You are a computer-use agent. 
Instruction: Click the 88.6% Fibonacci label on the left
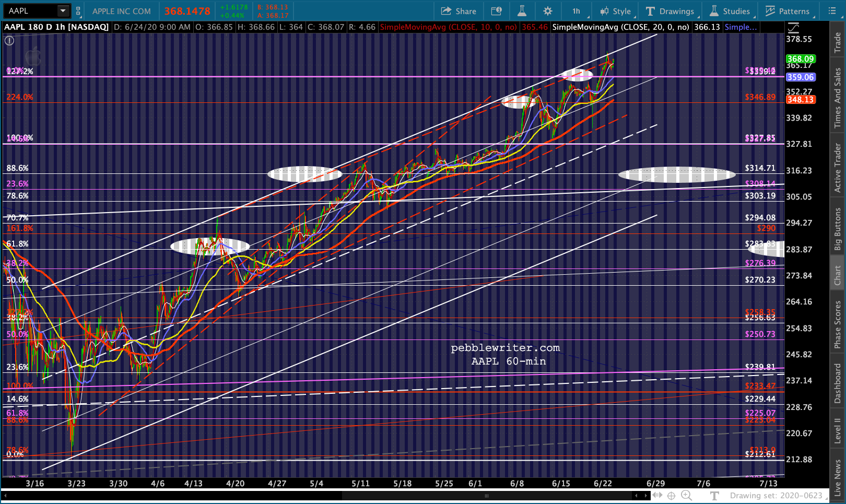point(17,168)
